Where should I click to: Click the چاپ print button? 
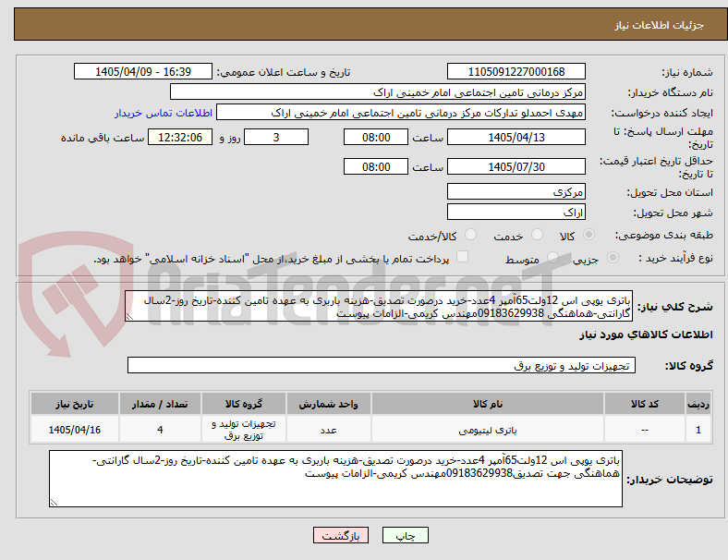point(406,535)
